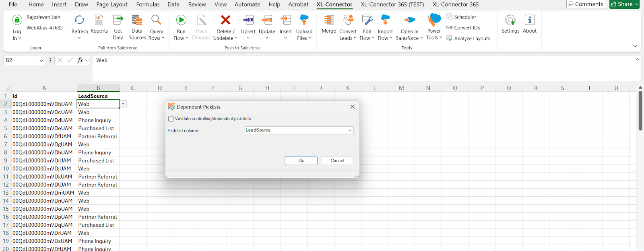Close the Dependent Picklists dialog
The height and width of the screenshot is (251, 644).
click(353, 107)
